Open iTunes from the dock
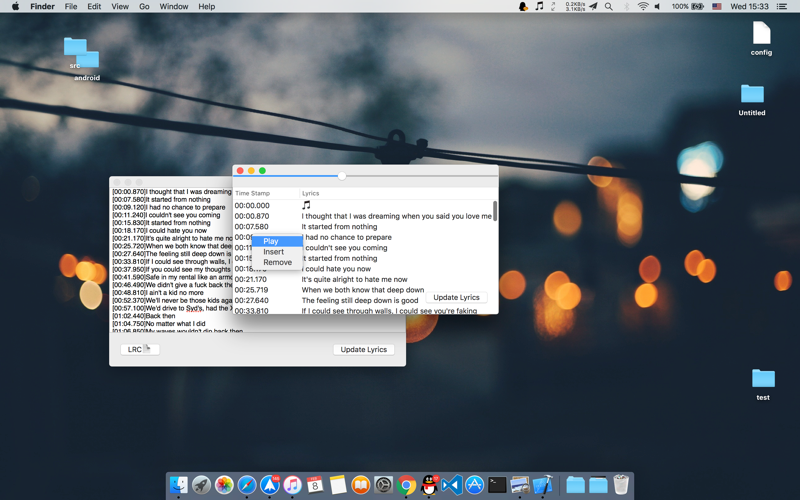This screenshot has height=500, width=800. point(292,486)
